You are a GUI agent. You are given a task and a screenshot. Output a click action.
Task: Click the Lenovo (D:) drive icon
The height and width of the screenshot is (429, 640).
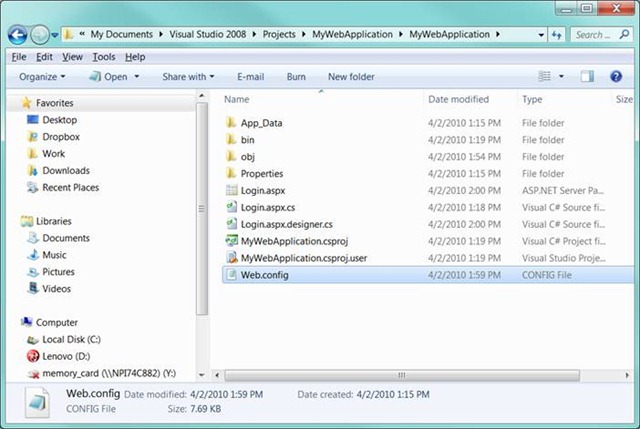click(31, 357)
